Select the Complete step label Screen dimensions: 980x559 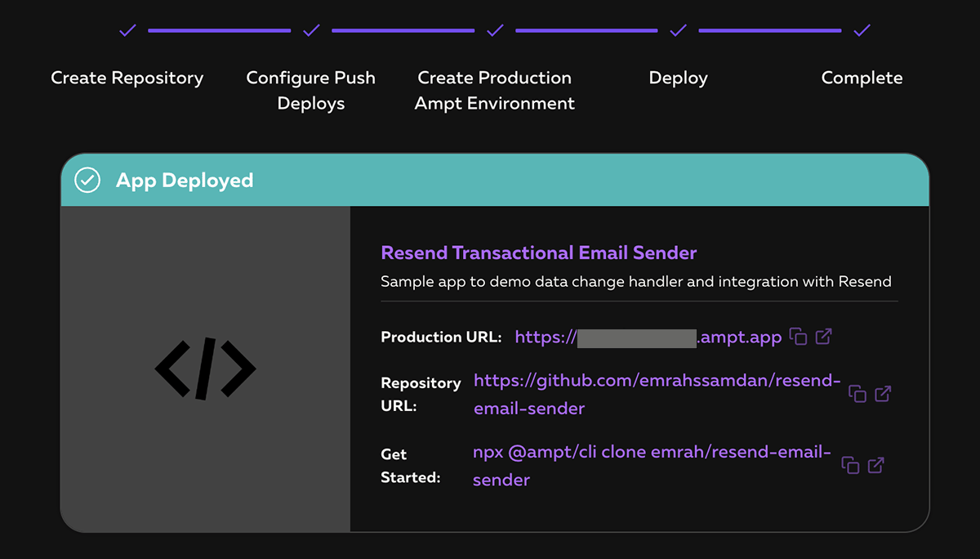[x=862, y=78]
